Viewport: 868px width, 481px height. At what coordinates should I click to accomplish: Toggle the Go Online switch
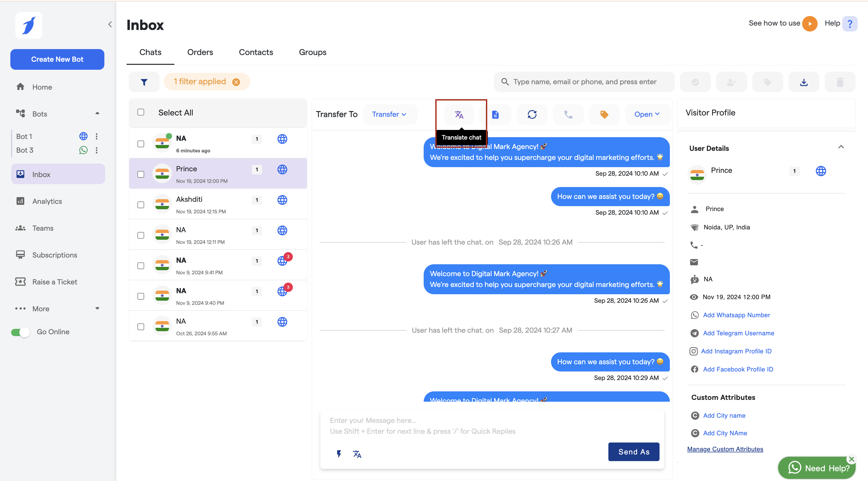point(20,332)
